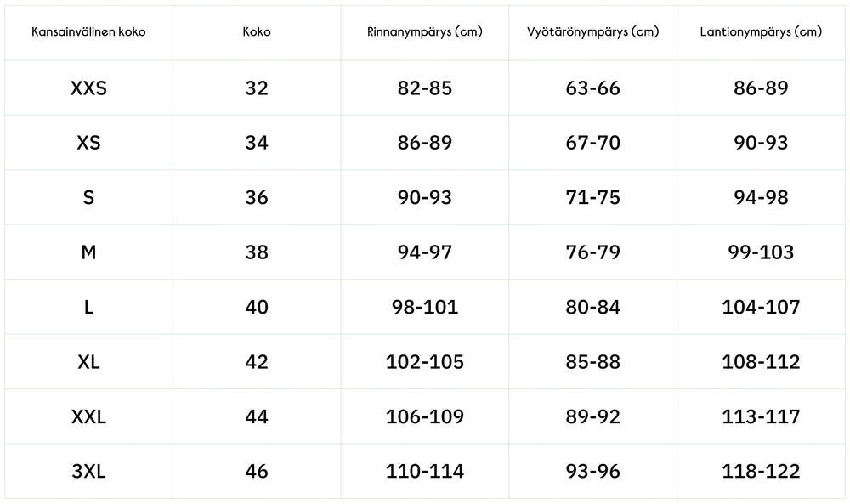This screenshot has width=850, height=504.
Task: Click the Koko column header
Action: [257, 32]
